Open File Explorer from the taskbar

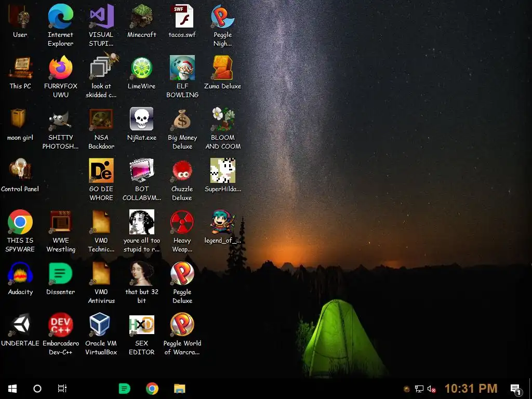coord(179,389)
